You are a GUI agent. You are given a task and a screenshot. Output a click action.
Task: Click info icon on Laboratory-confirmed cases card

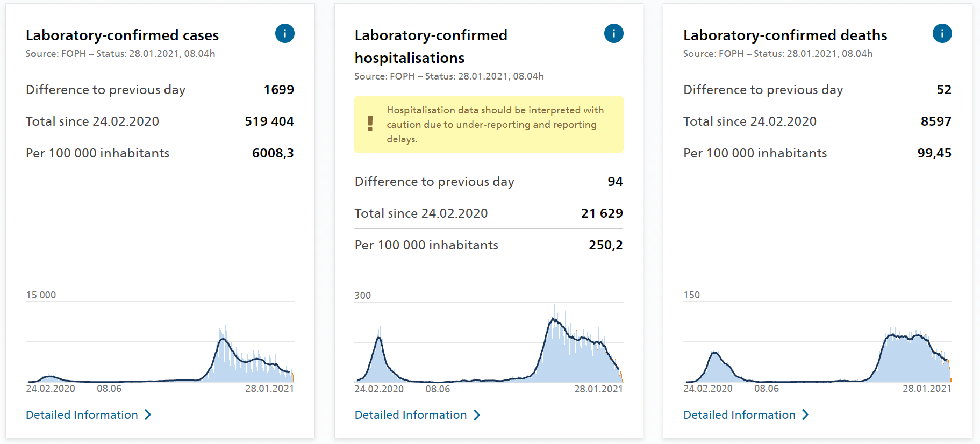click(x=284, y=33)
